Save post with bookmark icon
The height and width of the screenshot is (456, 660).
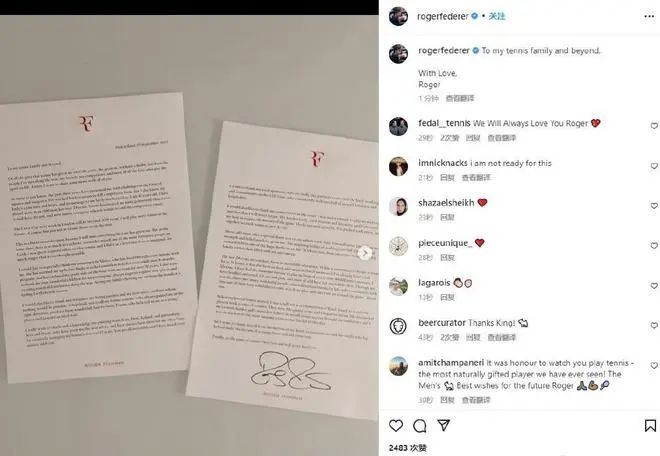coord(650,425)
